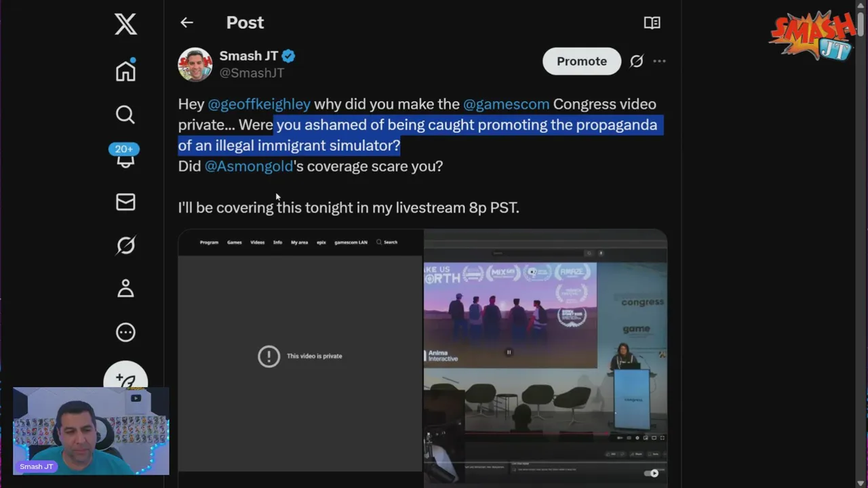
Task: Click the X logo in the sidebar
Action: (125, 24)
